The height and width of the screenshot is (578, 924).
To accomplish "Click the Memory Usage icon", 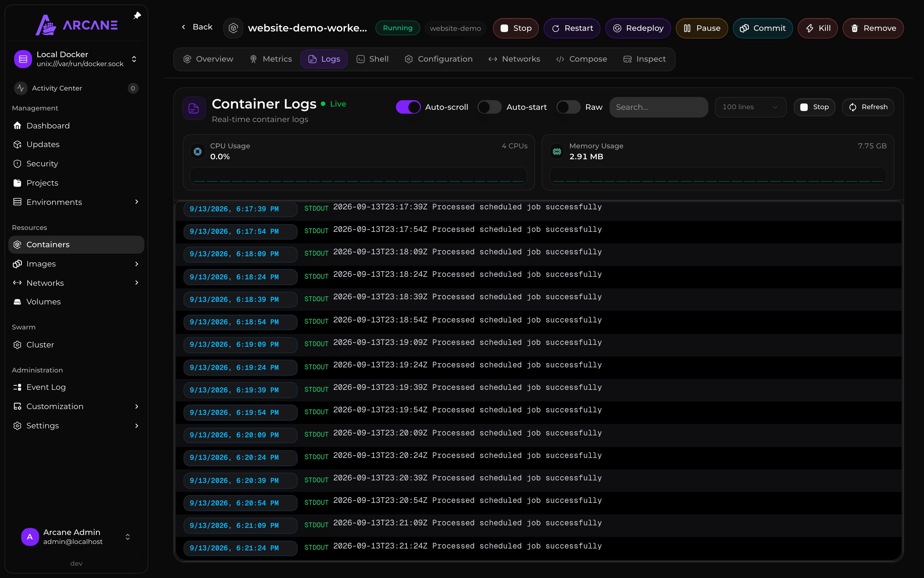I will (x=557, y=152).
